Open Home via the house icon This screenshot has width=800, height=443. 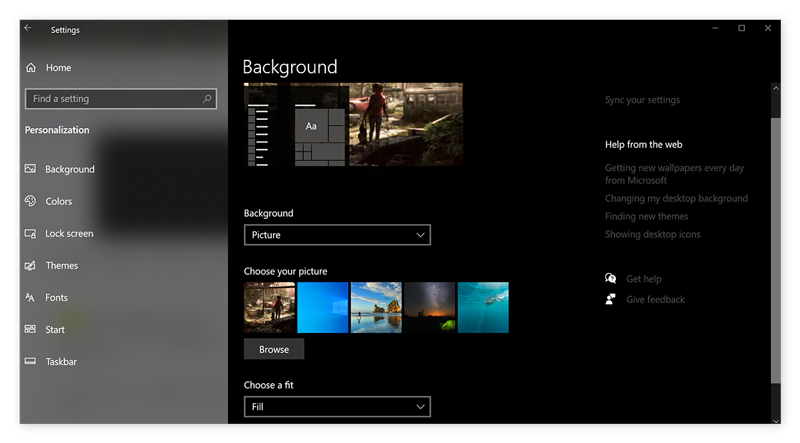[31, 68]
